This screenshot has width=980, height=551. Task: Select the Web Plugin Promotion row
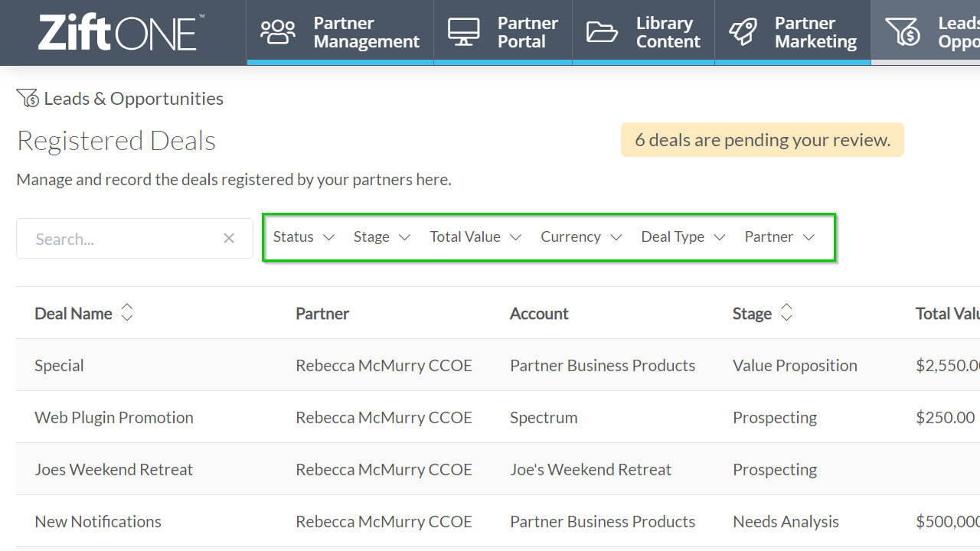point(113,417)
